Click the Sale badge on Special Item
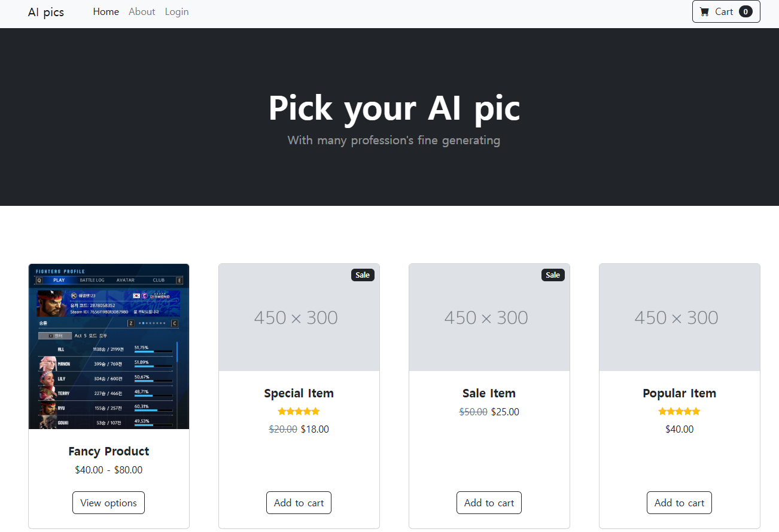The width and height of the screenshot is (779, 532). click(363, 275)
